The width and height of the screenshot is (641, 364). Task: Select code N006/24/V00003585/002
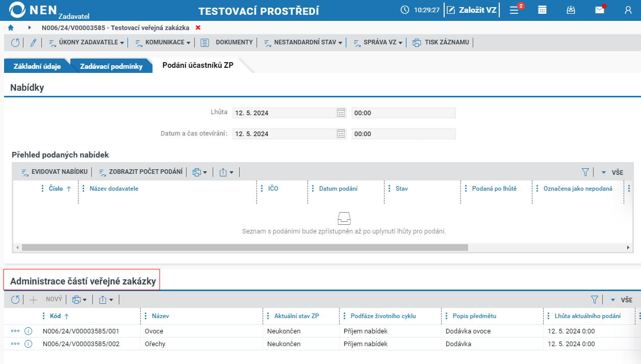[x=81, y=344]
